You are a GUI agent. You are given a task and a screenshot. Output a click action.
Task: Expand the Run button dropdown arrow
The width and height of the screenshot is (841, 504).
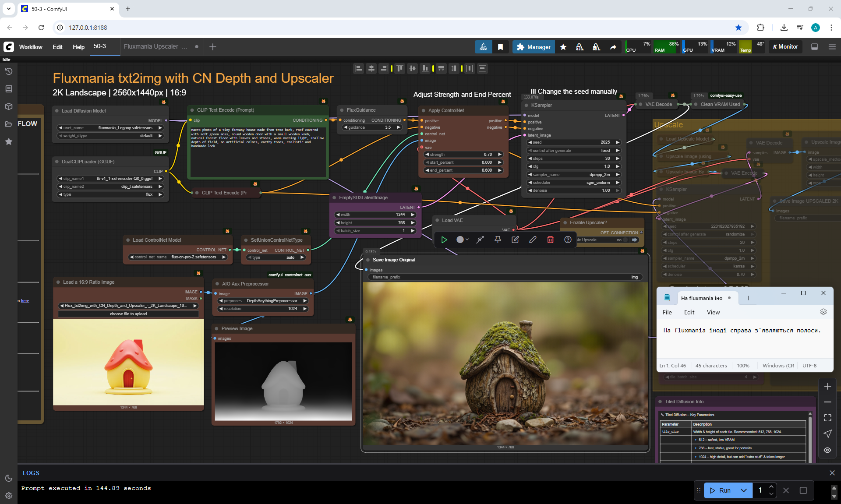(743, 490)
